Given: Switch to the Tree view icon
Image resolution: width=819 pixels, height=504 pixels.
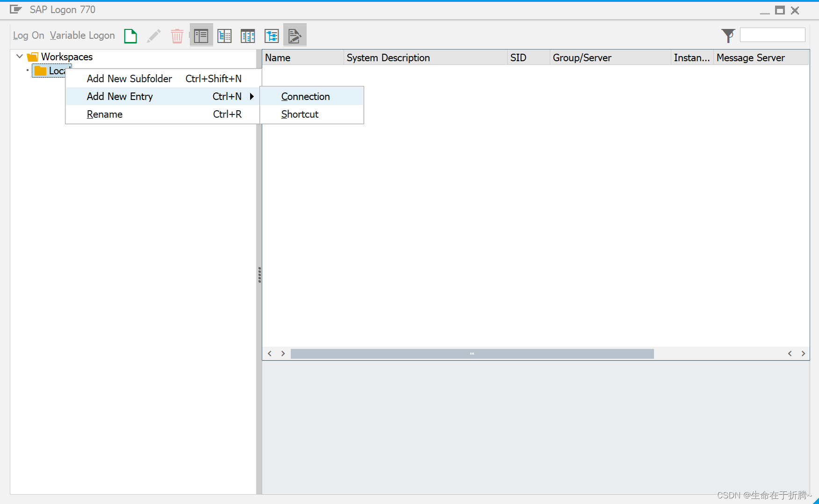Looking at the screenshot, I should [272, 35].
